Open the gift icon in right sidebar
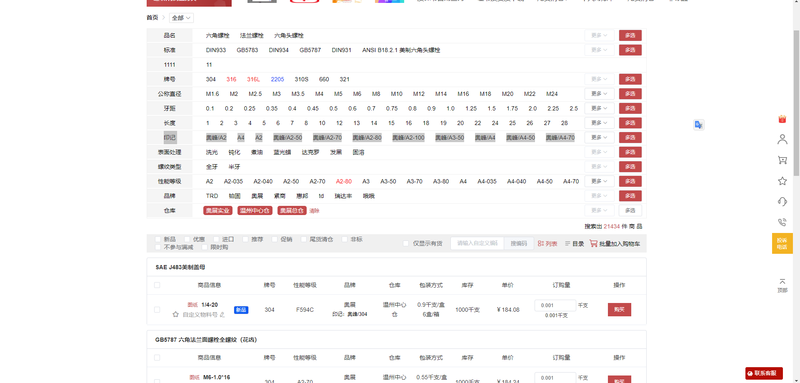This screenshot has width=800, height=383. pos(782,119)
